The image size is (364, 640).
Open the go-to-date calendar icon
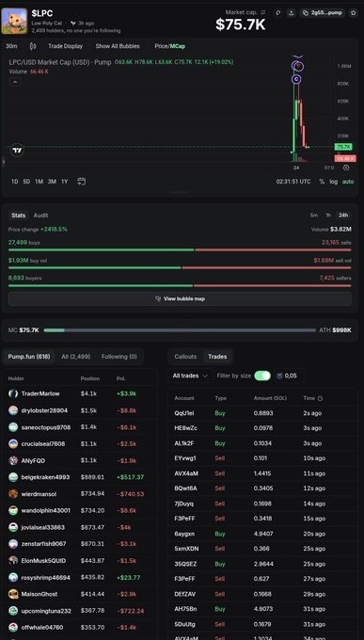click(81, 182)
